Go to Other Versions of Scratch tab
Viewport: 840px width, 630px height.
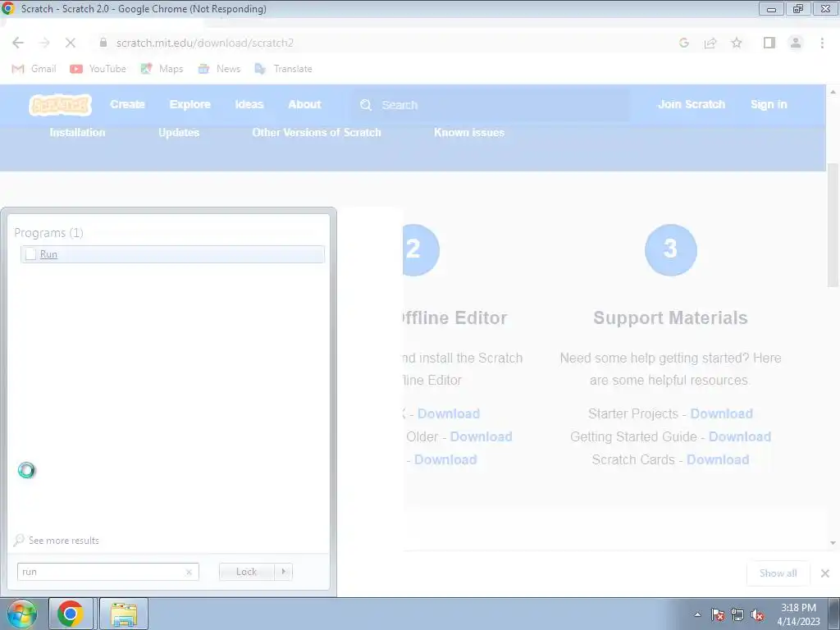[317, 132]
